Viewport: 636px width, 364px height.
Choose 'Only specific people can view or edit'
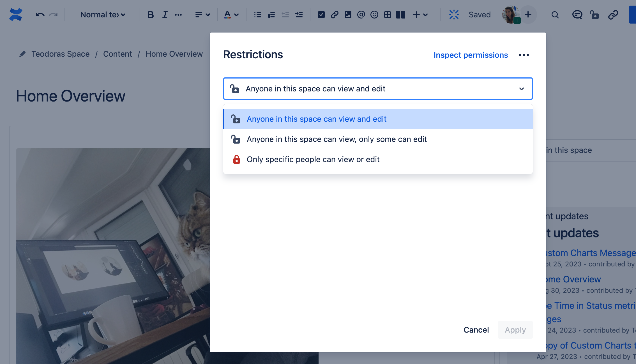[x=378, y=159]
